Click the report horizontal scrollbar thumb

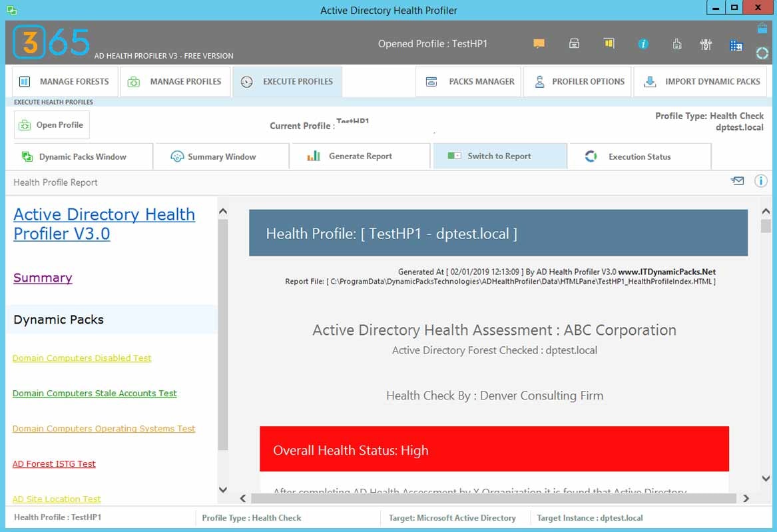tap(493, 498)
